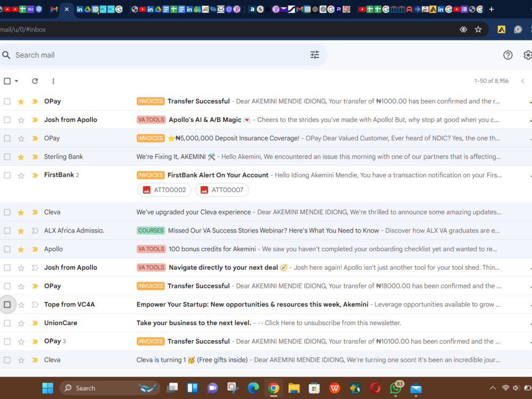532x399 pixels.
Task: Open Microsoft Store from the taskbar
Action: click(314, 388)
